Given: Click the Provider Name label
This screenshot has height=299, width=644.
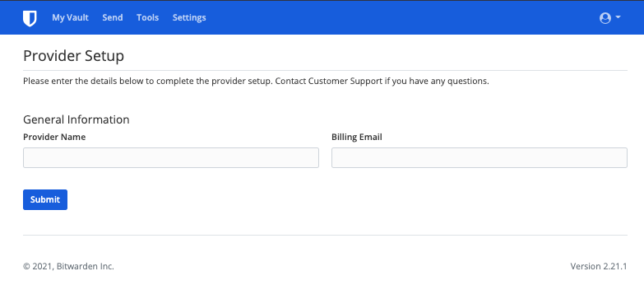Looking at the screenshot, I should click(x=54, y=137).
